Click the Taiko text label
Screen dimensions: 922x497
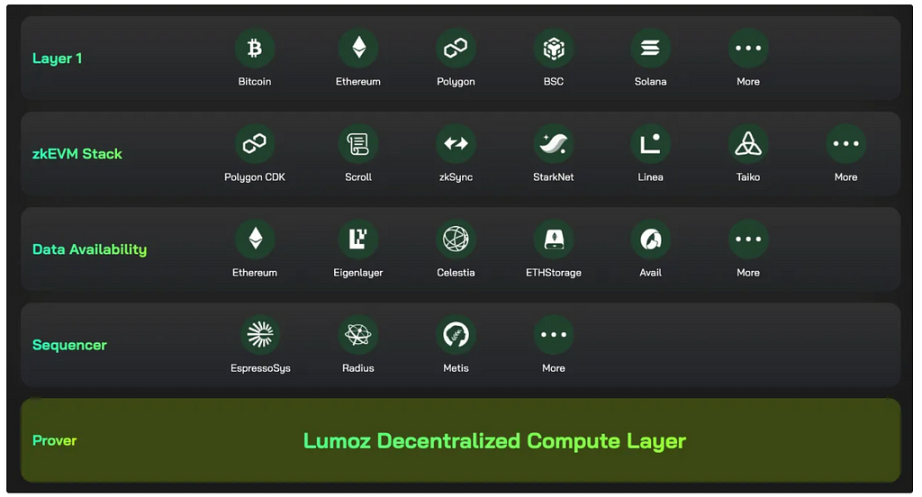tap(748, 177)
